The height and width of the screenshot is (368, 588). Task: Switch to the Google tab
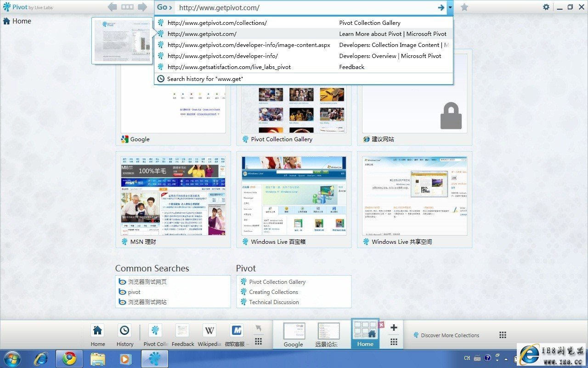pyautogui.click(x=294, y=335)
